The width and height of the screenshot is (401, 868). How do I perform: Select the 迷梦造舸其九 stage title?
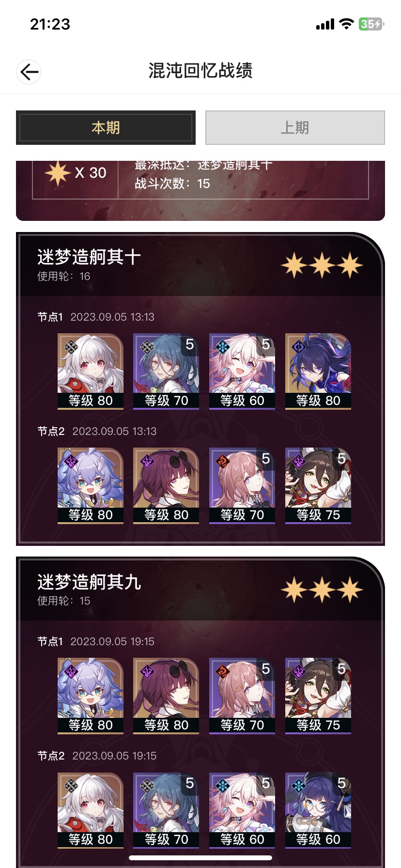(x=89, y=582)
